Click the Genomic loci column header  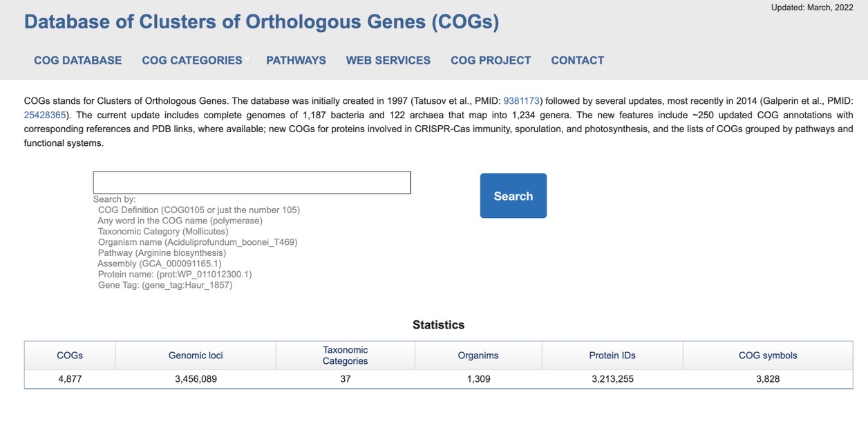click(x=196, y=356)
